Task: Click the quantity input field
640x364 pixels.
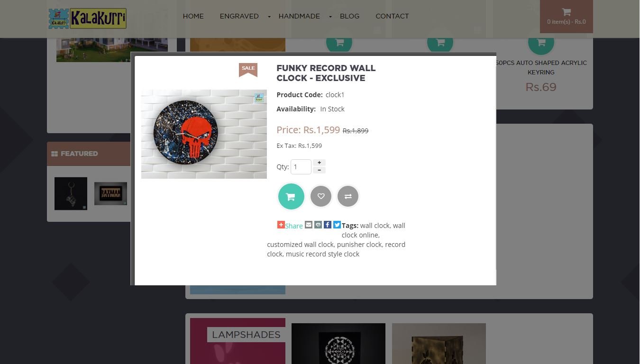Action: click(x=301, y=167)
